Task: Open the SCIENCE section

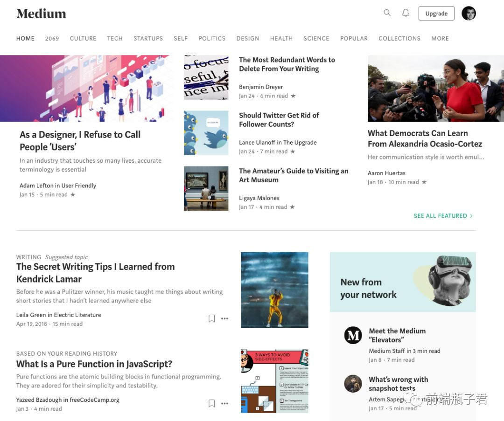Action: (x=316, y=39)
